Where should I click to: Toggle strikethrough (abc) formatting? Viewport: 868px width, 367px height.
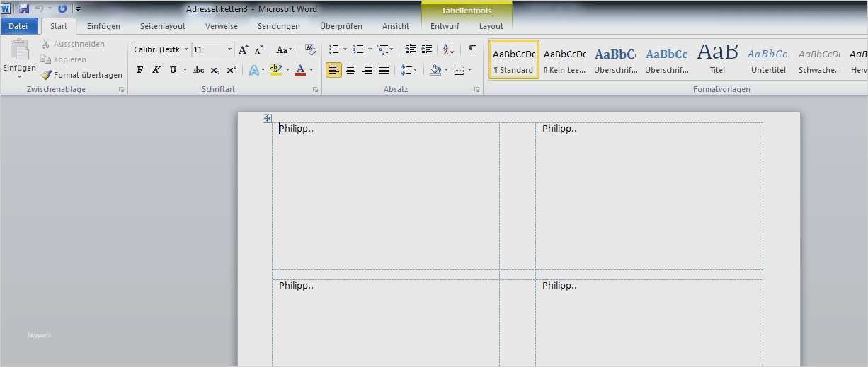(198, 70)
